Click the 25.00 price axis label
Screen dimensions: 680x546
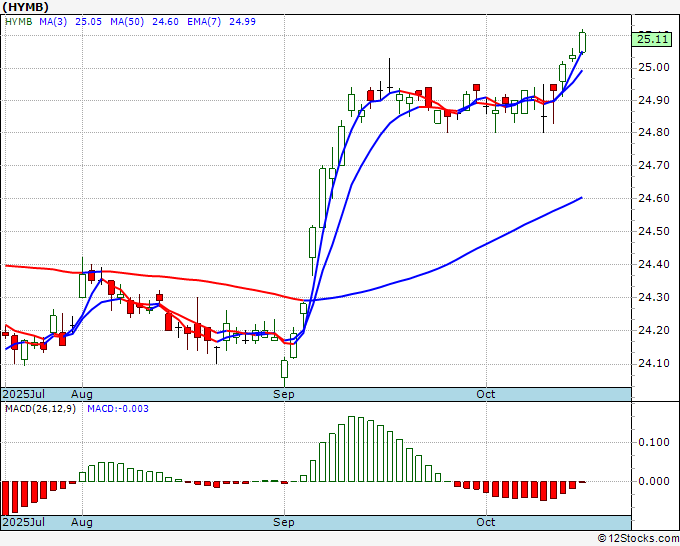pyautogui.click(x=654, y=68)
